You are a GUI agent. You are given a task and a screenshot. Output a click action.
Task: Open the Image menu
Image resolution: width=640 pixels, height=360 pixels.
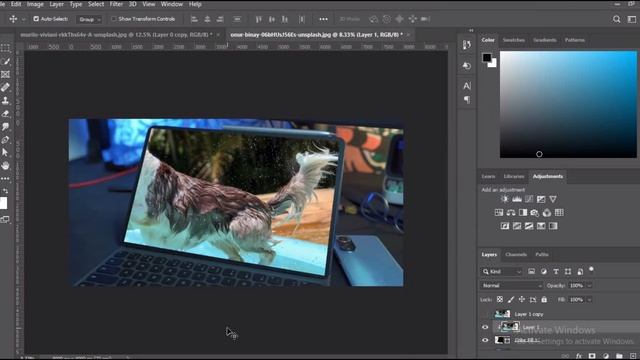pyautogui.click(x=35, y=4)
